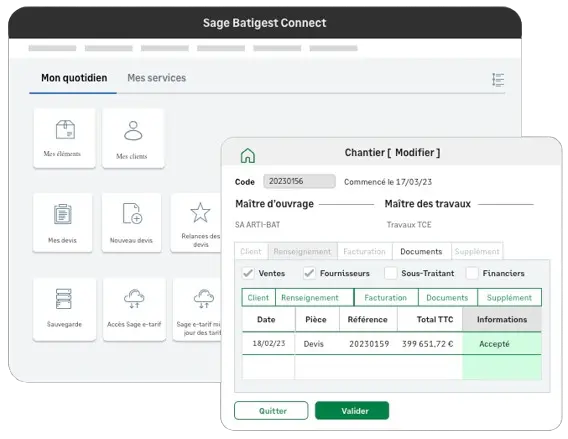Click the green-outlined Facturation tab
Image resolution: width=568 pixels, height=439 pixels.
[386, 298]
